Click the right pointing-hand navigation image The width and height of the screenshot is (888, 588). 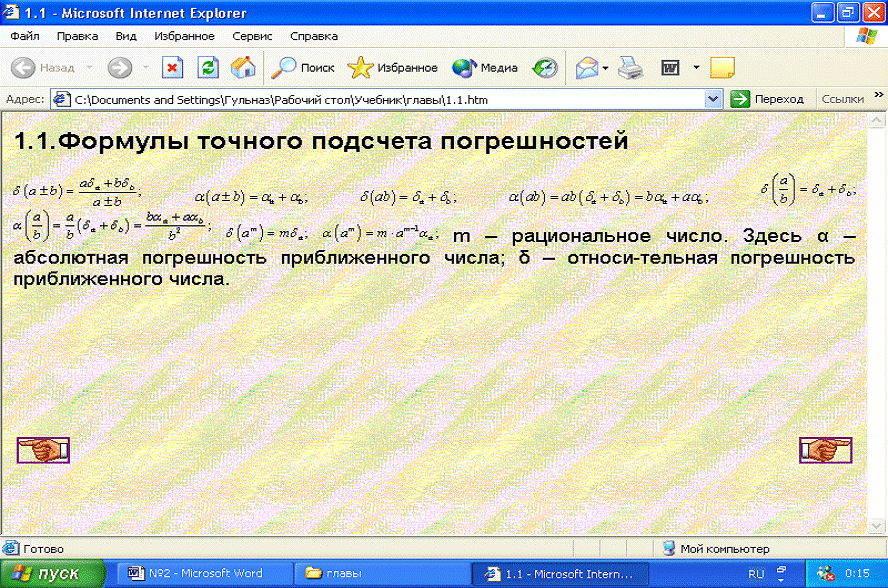[x=825, y=450]
